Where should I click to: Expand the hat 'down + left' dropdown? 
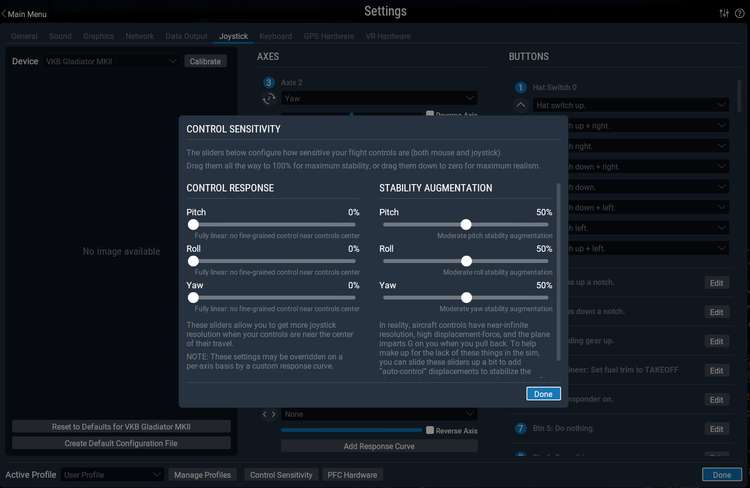648,208
